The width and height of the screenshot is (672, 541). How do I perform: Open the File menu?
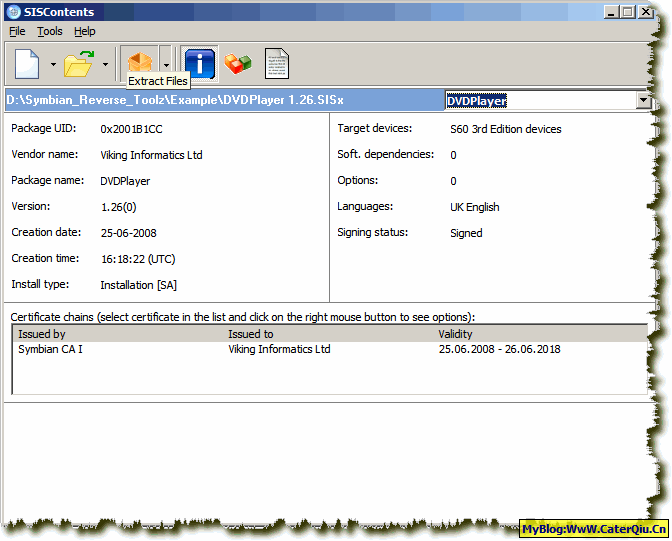click(17, 31)
